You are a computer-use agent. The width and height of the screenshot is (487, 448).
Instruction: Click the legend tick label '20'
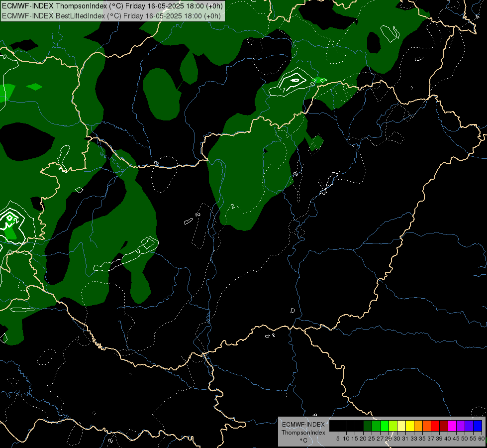[363, 439]
